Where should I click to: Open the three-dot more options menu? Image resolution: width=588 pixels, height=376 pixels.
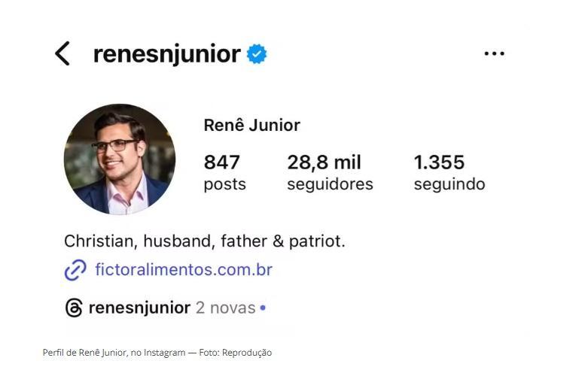click(x=494, y=53)
